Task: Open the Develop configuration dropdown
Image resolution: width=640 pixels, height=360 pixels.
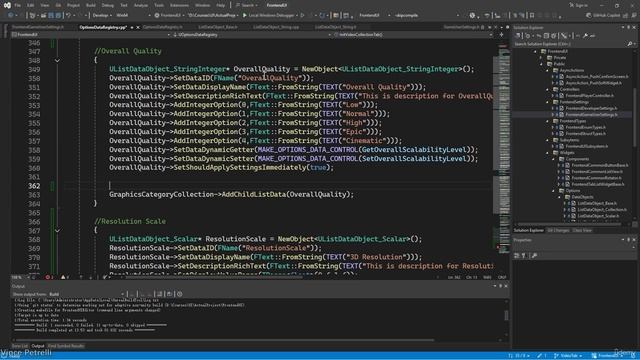Action: (102, 16)
